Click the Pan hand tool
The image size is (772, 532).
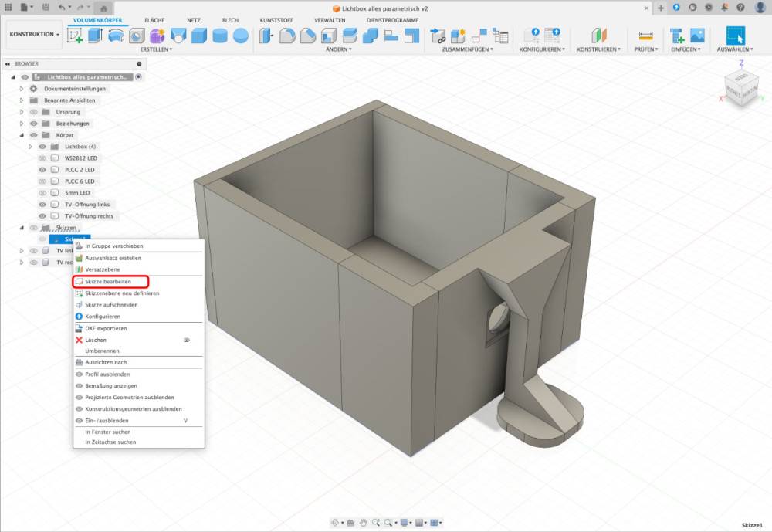point(364,523)
